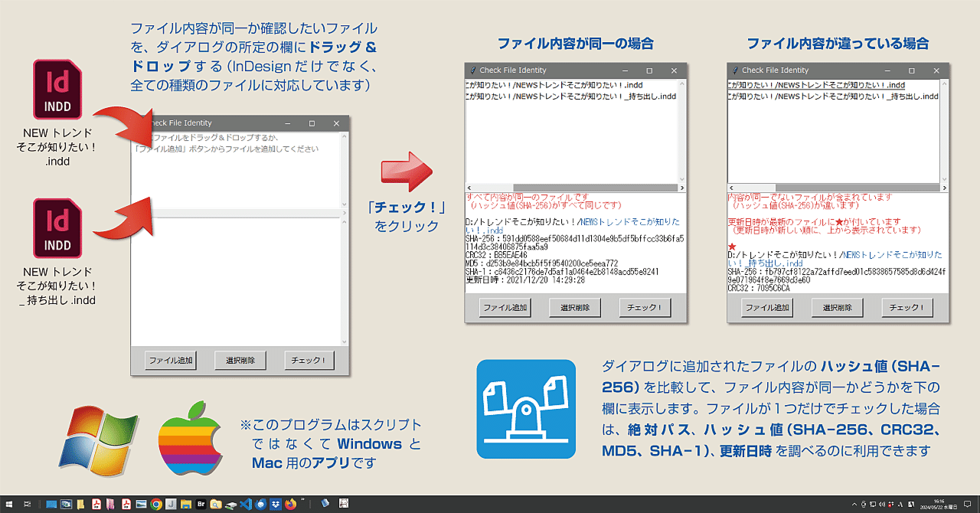Launch Firefox from the taskbar

(x=292, y=503)
